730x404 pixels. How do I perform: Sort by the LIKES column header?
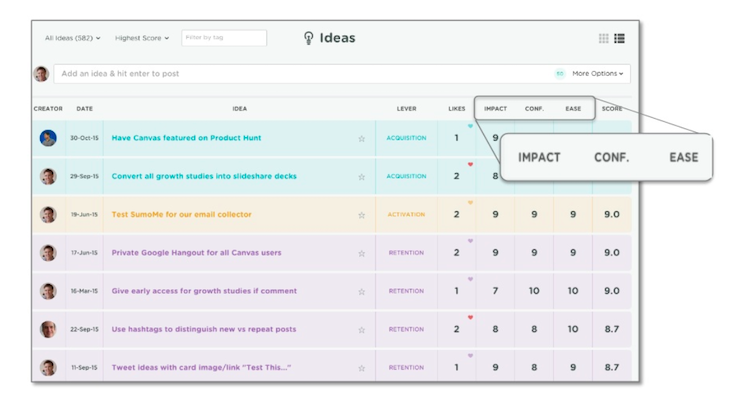pyautogui.click(x=456, y=108)
